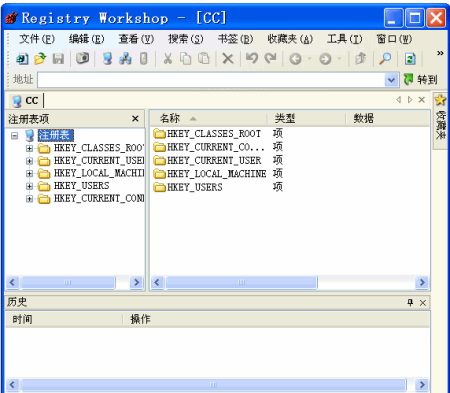Collapse the 注册表 root tree node

[x=14, y=136]
